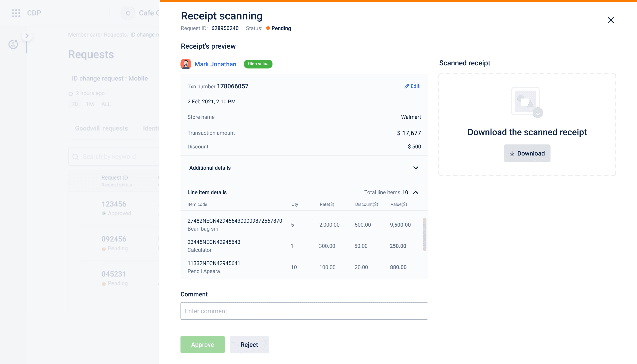
Task: Click the search magnifier icon
Action: 75,157
